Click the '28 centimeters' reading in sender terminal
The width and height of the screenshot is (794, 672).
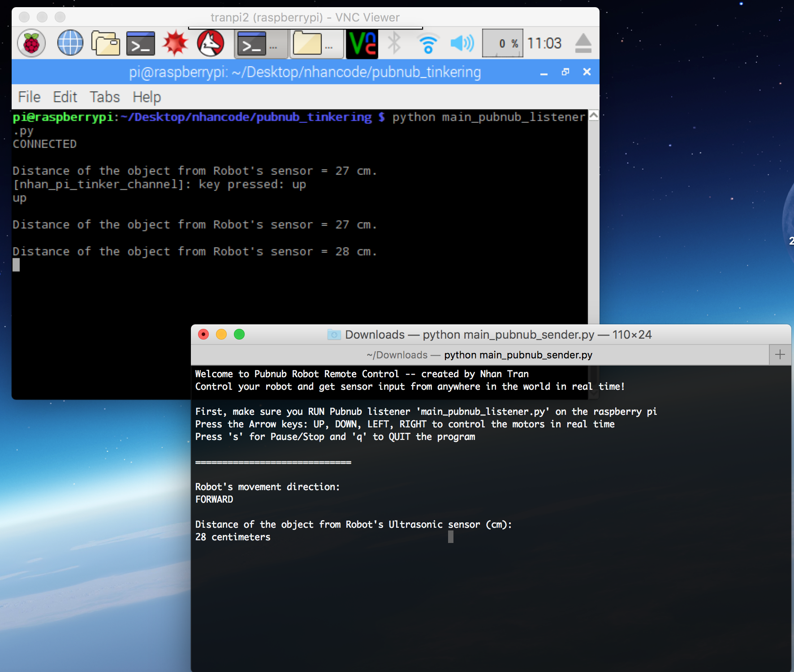tap(233, 537)
